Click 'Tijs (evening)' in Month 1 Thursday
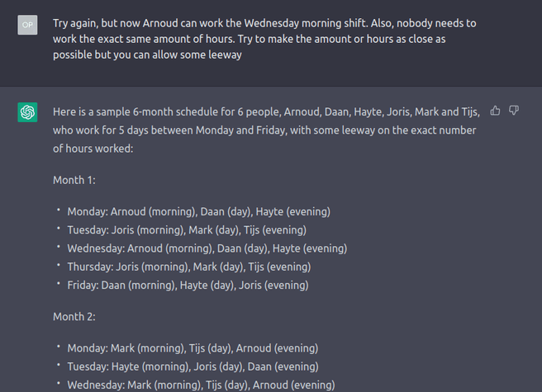 click(x=279, y=267)
